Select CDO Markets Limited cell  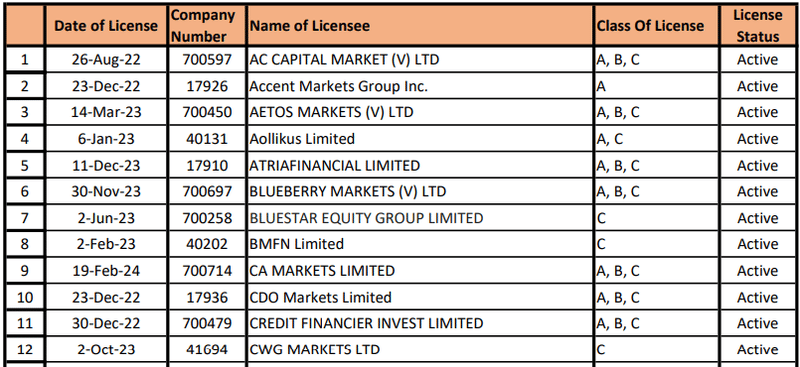click(420, 297)
